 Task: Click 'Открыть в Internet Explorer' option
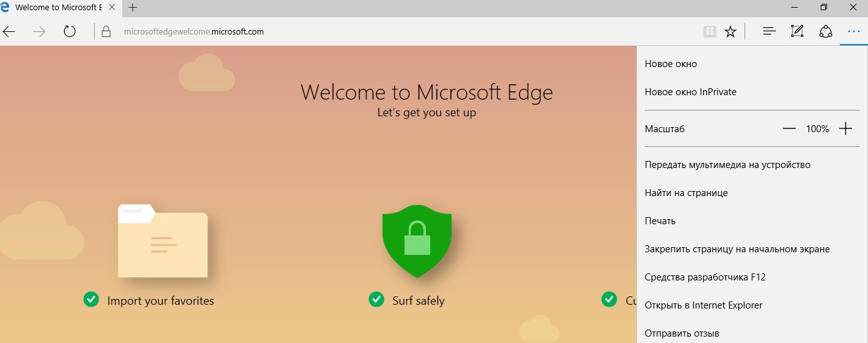point(704,305)
